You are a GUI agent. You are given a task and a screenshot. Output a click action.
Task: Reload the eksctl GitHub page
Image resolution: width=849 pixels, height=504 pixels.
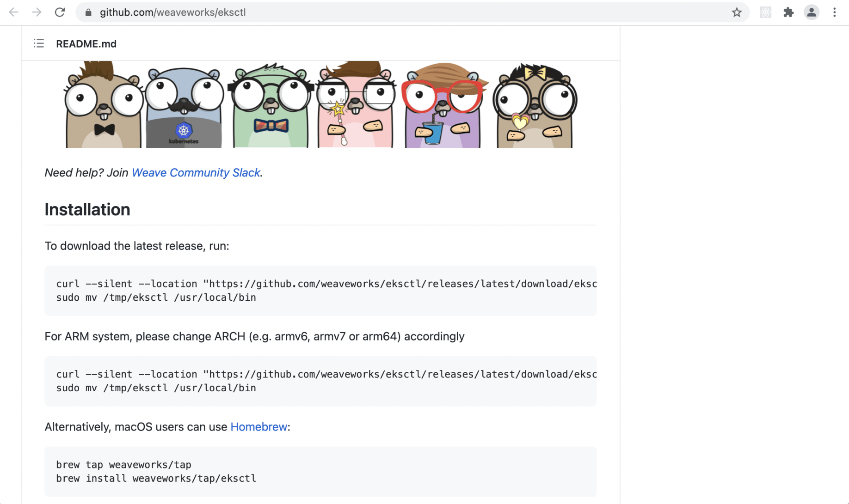point(60,12)
